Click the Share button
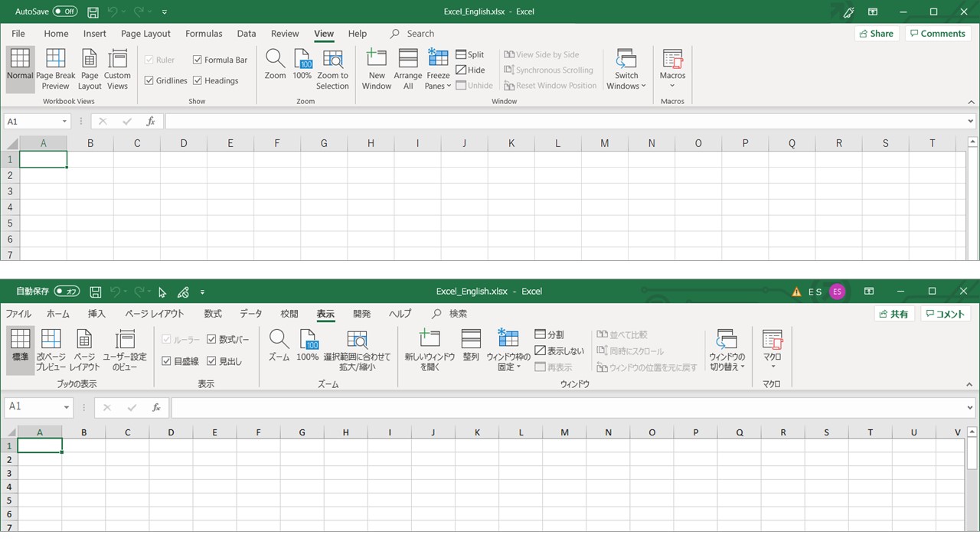The image size is (980, 551). click(876, 33)
